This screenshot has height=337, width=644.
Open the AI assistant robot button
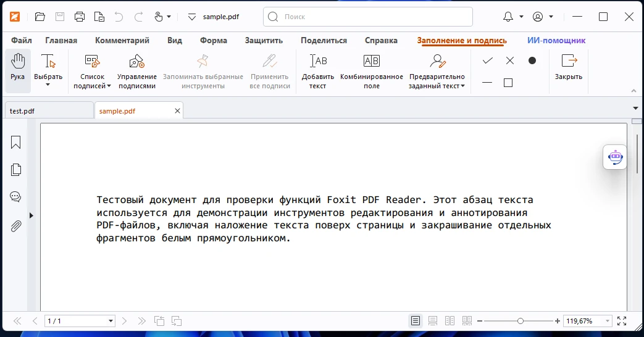[x=615, y=157]
